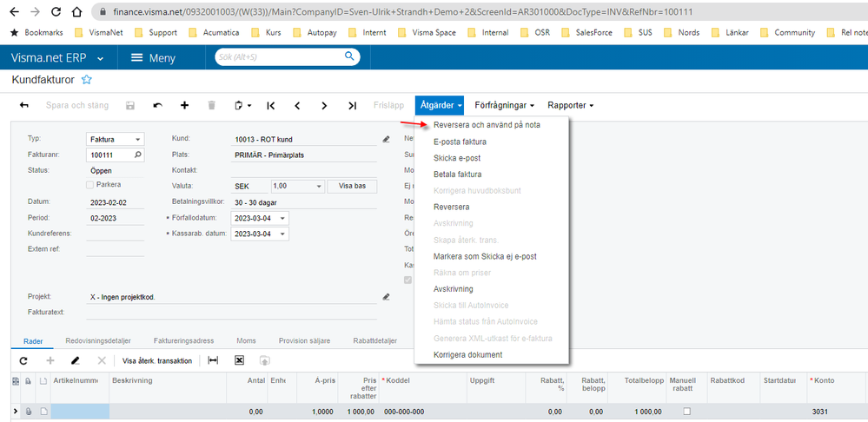Image resolution: width=868 pixels, height=422 pixels.
Task: Toggle the Parkera checkbox
Action: [x=89, y=185]
